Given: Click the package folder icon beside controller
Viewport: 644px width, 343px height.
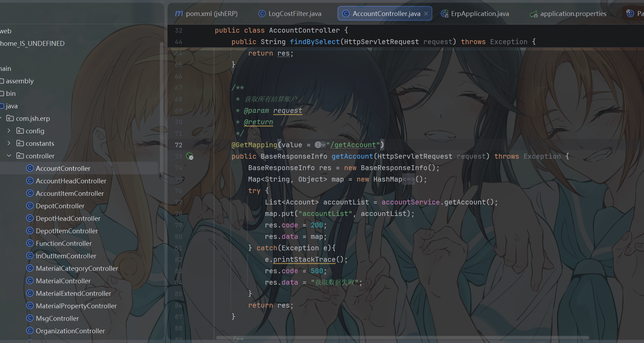Looking at the screenshot, I should (x=20, y=156).
